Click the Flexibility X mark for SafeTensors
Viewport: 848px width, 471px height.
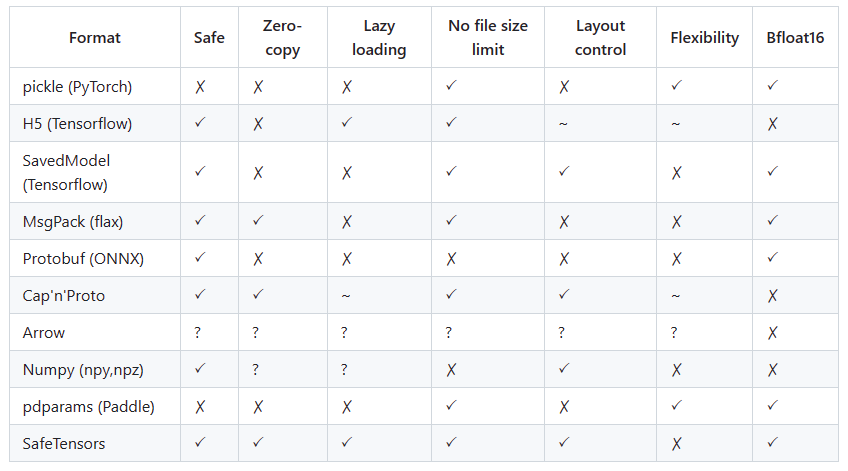[x=676, y=444]
